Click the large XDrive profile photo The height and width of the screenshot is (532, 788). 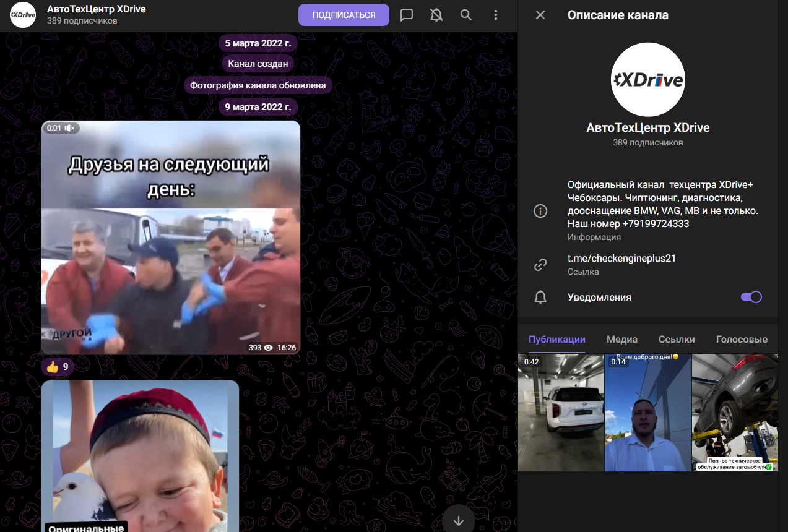pos(647,80)
